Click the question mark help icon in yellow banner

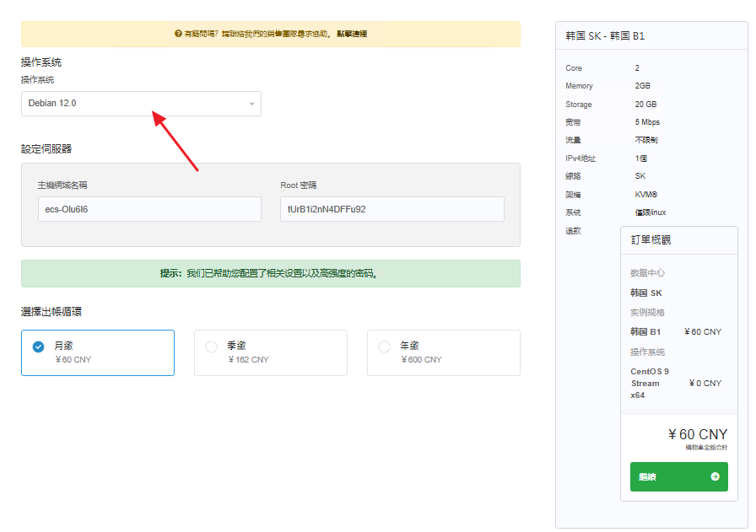click(x=178, y=34)
